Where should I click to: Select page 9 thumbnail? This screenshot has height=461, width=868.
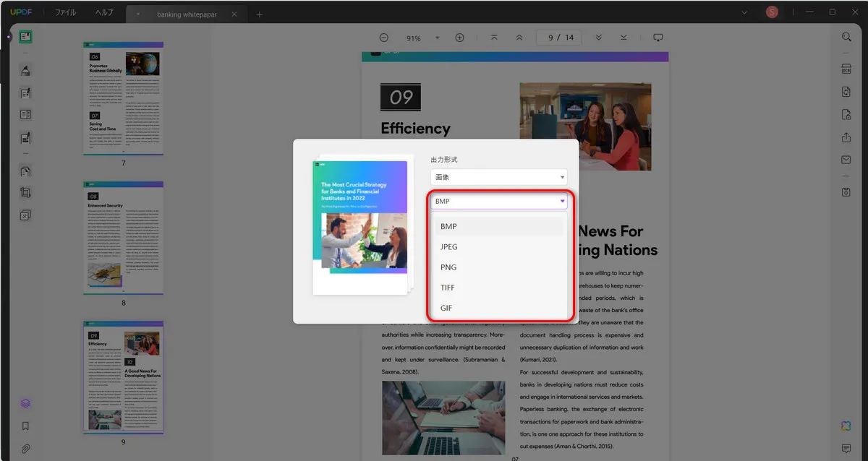pos(123,377)
